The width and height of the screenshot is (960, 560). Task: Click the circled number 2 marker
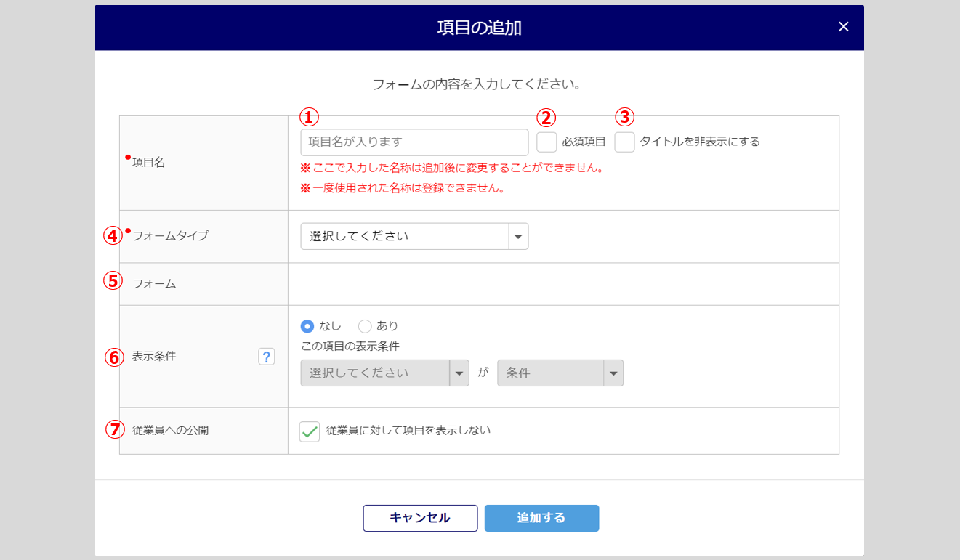(x=546, y=117)
